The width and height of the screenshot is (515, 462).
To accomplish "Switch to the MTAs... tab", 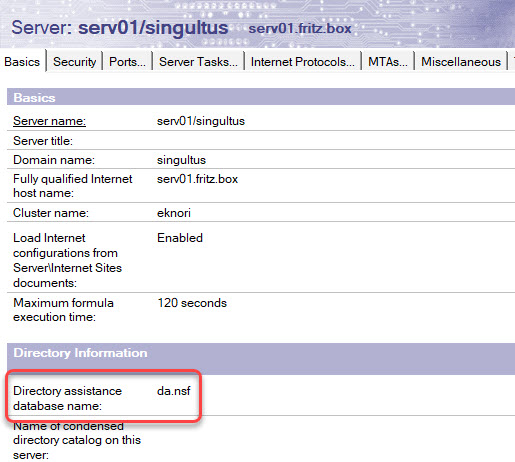I will (x=388, y=62).
